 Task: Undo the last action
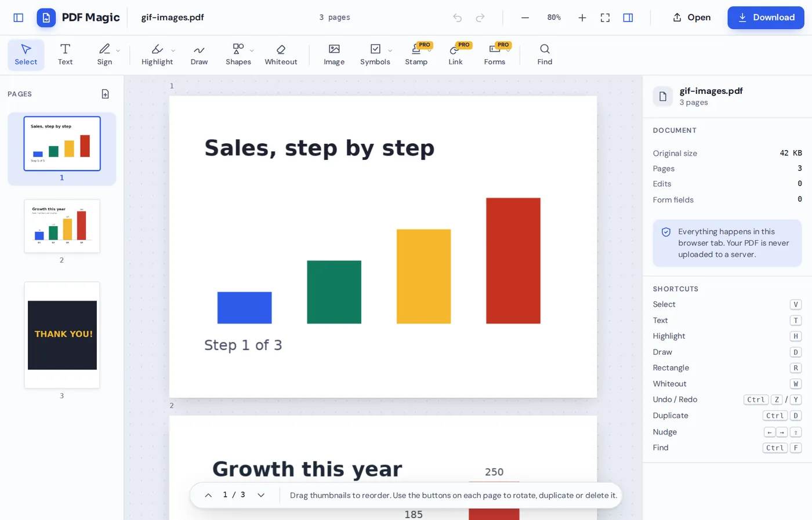(x=458, y=17)
